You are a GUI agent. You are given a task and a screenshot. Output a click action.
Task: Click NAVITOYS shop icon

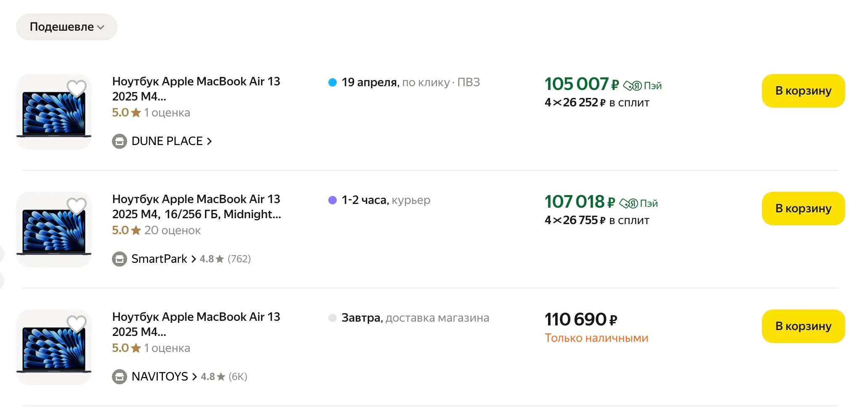click(x=120, y=377)
